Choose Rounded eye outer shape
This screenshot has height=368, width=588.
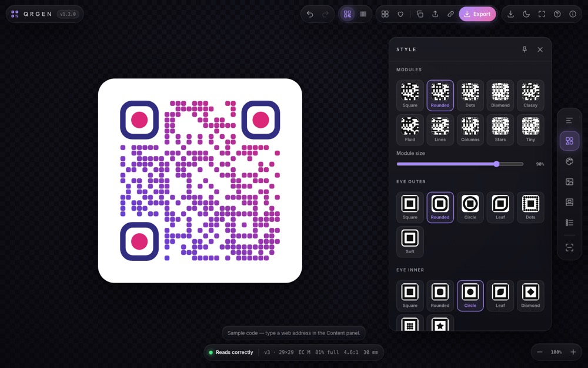coord(440,207)
